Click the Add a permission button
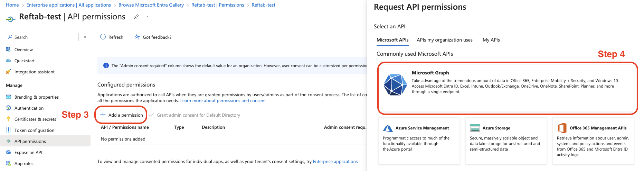This screenshot has width=644, height=171. coord(121,115)
